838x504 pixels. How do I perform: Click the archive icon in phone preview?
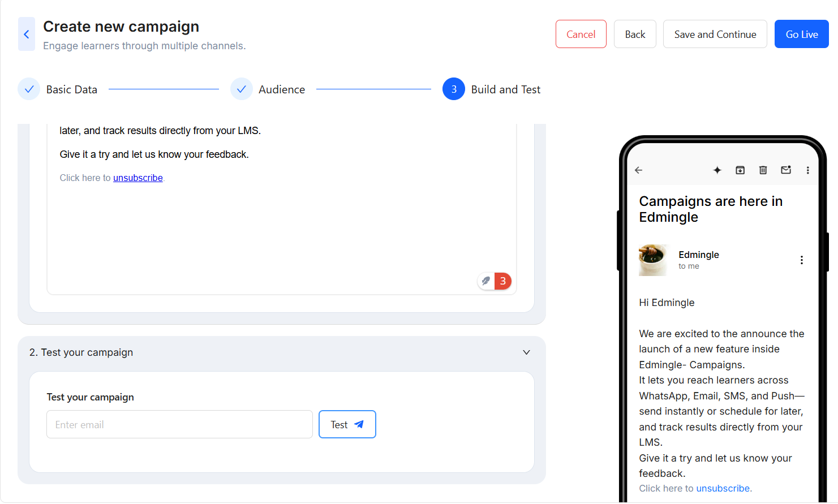740,170
